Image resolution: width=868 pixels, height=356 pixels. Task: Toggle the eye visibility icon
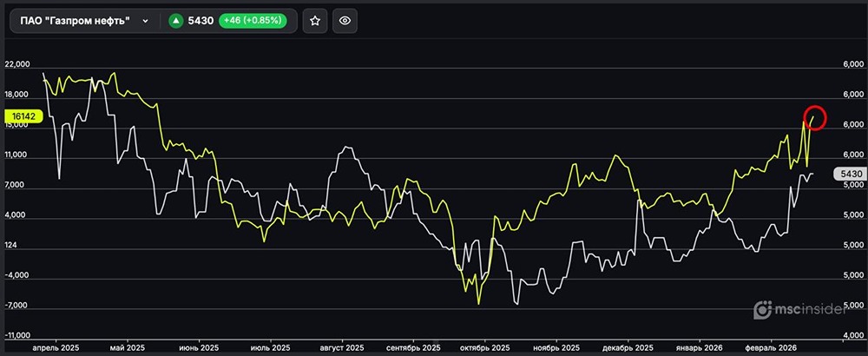tap(345, 21)
